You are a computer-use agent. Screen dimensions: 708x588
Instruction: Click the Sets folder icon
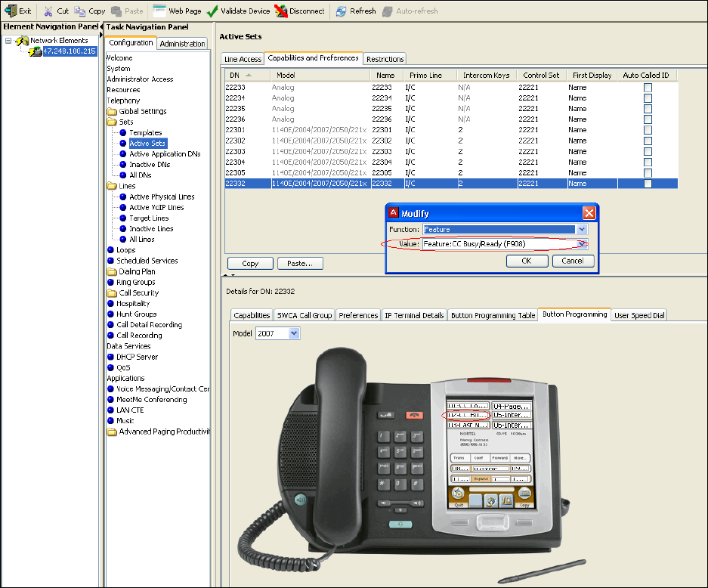pyautogui.click(x=112, y=122)
